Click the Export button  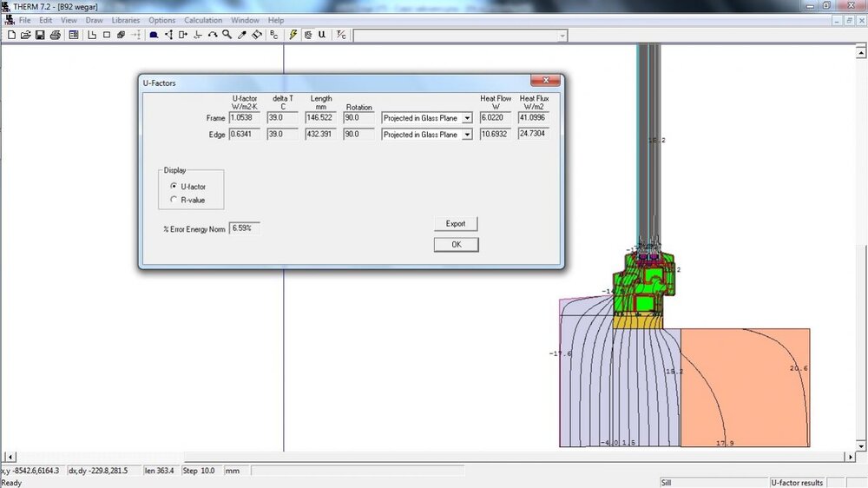(x=456, y=224)
